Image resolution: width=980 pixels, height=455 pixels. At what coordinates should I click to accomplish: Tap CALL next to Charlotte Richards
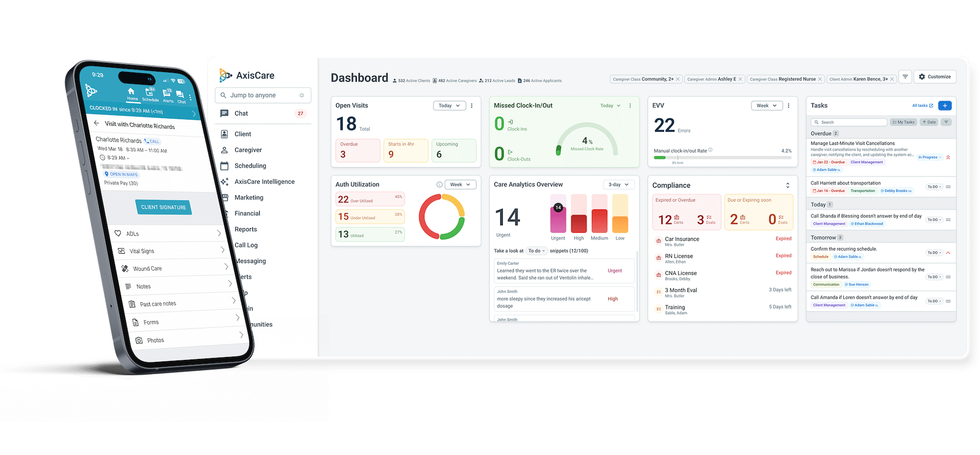(x=152, y=141)
